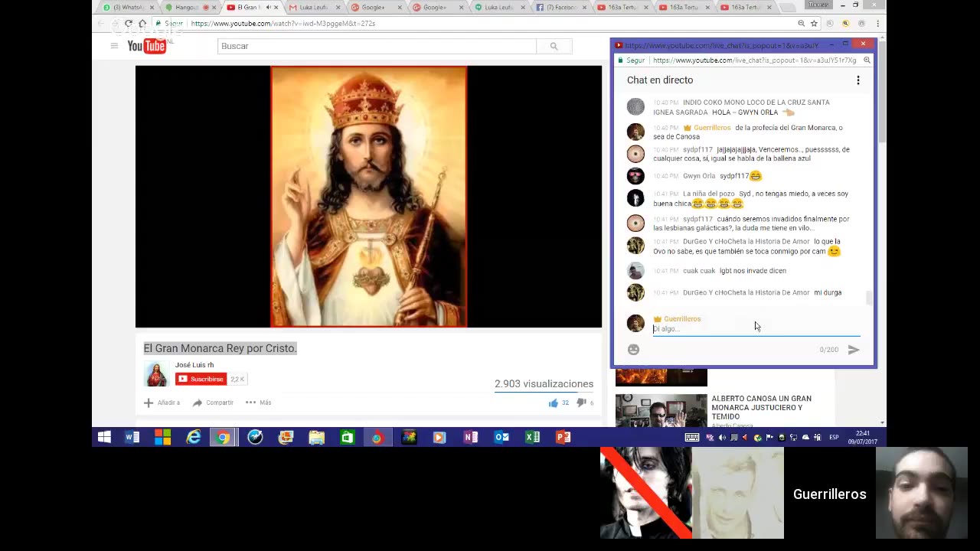Viewport: 980px width, 551px height.
Task: Open Internet Explorer from taskbar
Action: pos(194,437)
